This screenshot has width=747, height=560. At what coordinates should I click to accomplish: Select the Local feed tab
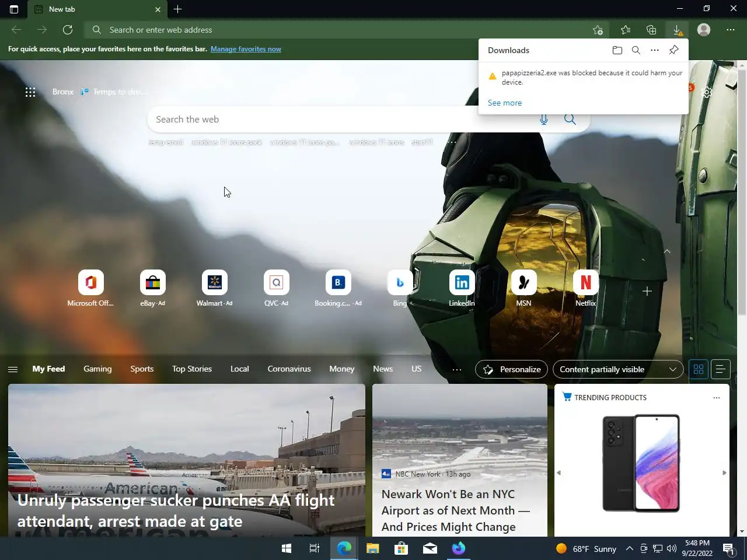tap(239, 369)
